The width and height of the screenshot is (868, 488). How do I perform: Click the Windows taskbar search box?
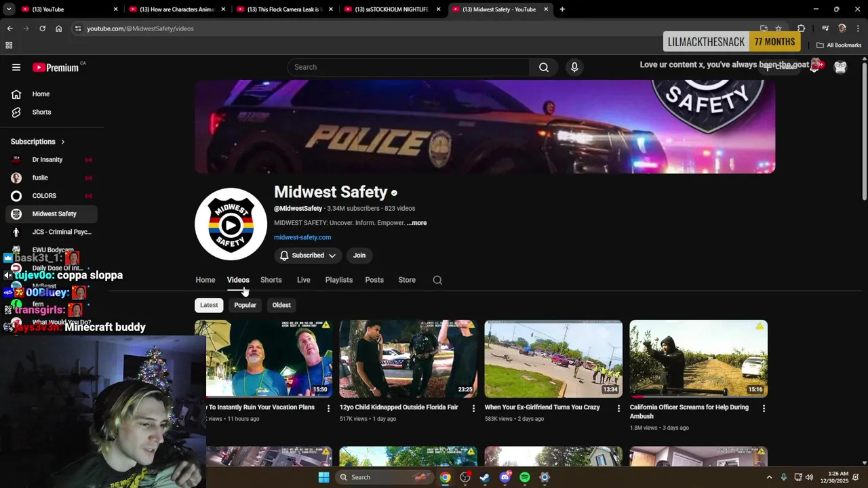[x=384, y=477]
